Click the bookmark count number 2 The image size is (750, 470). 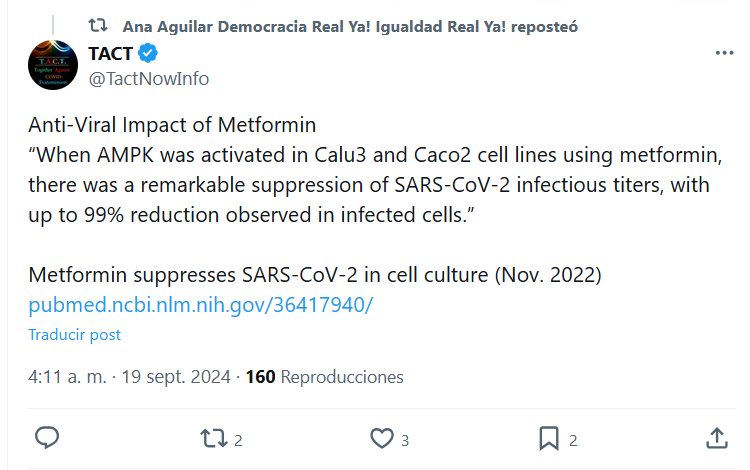(573, 439)
